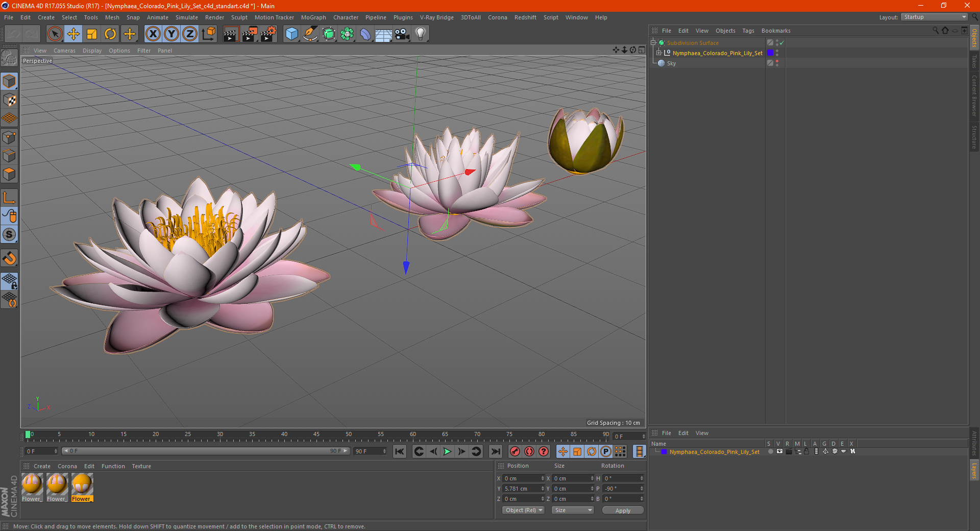
Task: Open Edit Render Settings
Action: [268, 34]
